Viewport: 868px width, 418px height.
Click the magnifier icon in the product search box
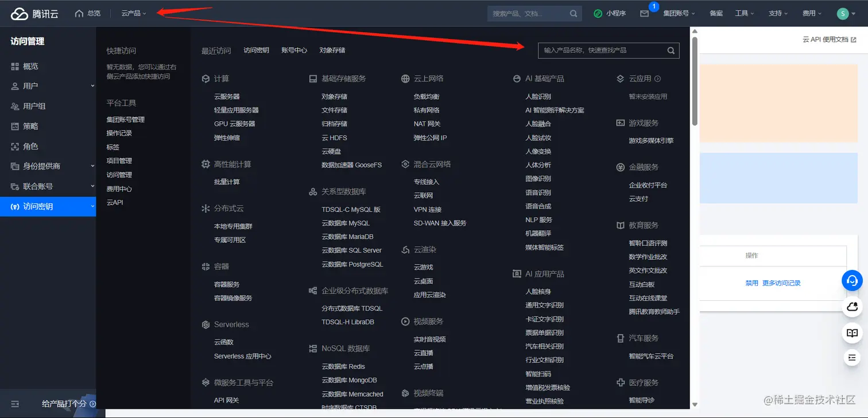click(671, 51)
